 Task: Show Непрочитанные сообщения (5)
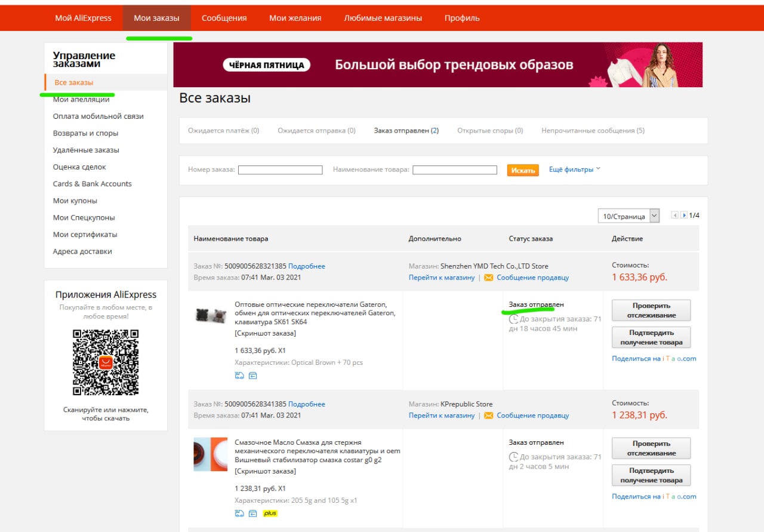coord(593,131)
